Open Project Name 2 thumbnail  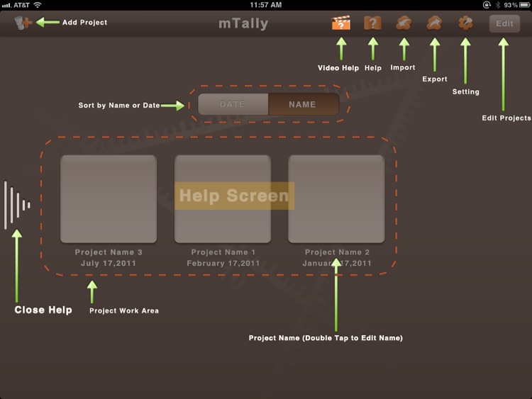point(336,199)
